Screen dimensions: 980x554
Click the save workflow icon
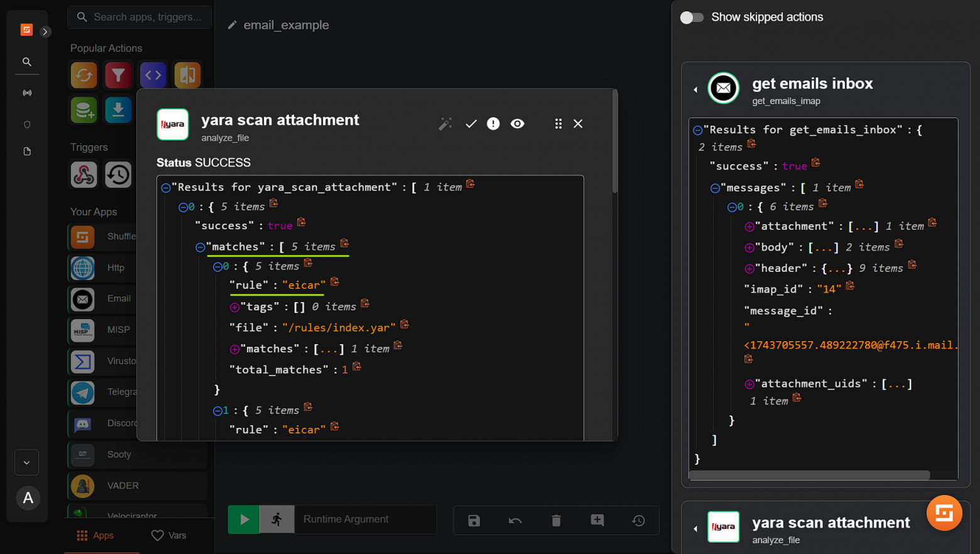474,520
